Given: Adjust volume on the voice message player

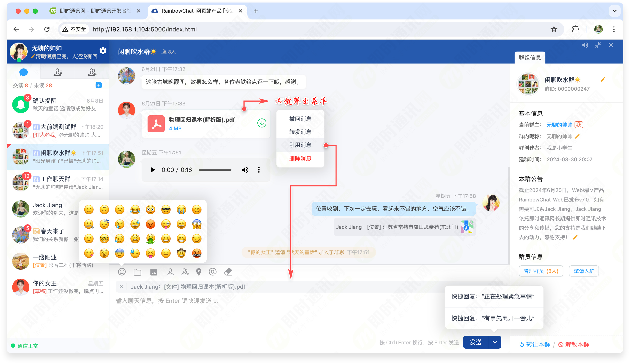Looking at the screenshot, I should 245,170.
